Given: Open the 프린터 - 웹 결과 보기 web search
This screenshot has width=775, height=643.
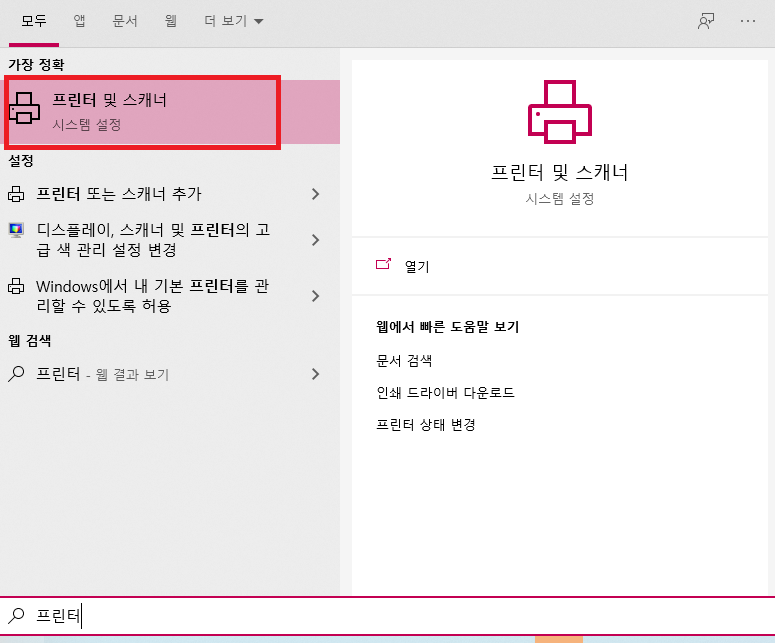Looking at the screenshot, I should (170, 374).
